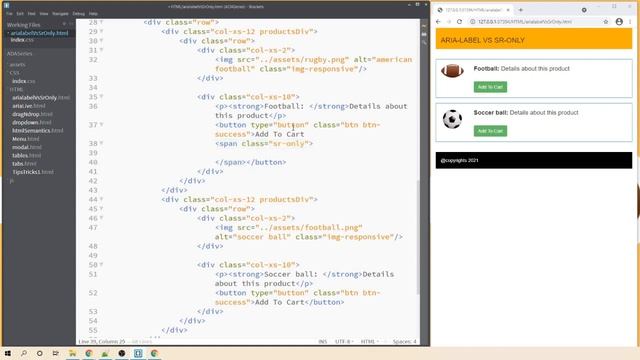The image size is (640, 360).
Task: Click Add To Cart for Football
Action: (490, 87)
